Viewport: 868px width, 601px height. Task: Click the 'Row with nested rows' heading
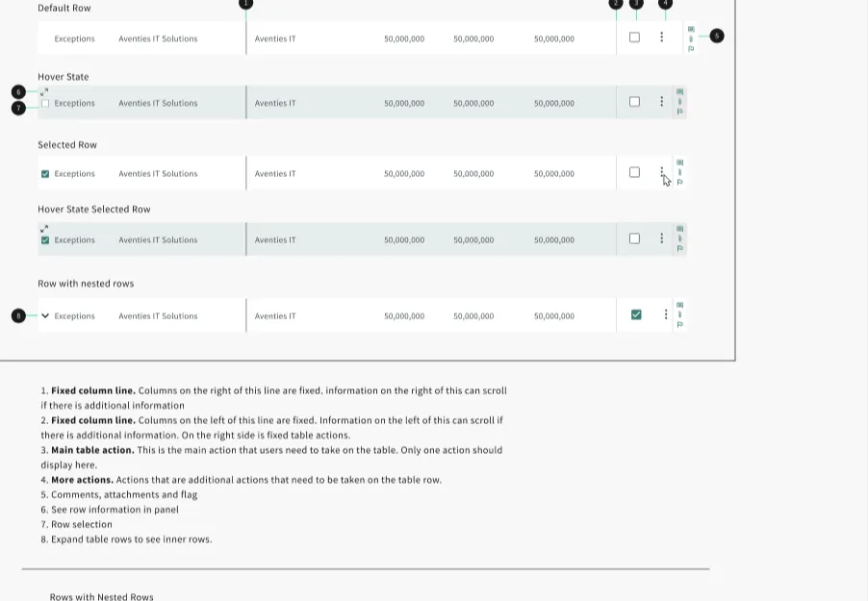(86, 284)
